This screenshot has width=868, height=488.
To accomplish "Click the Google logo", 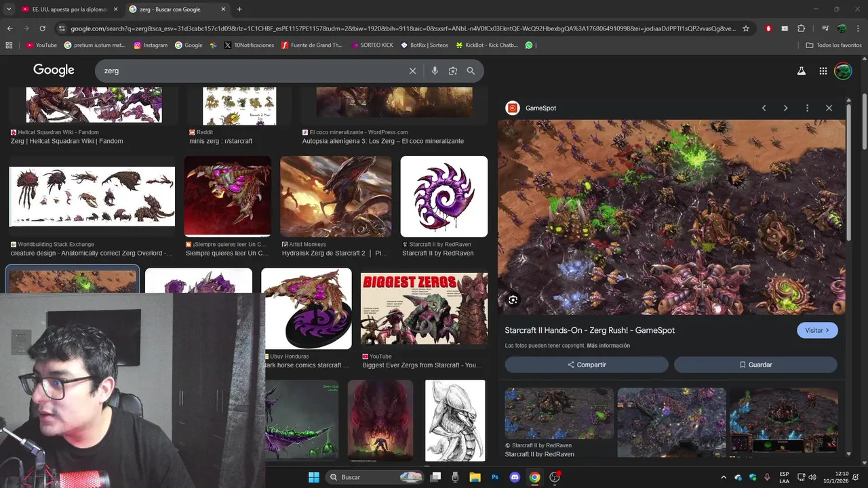I will point(54,70).
